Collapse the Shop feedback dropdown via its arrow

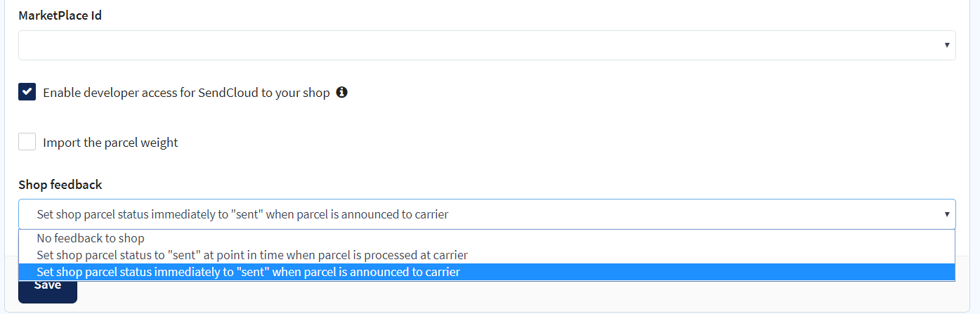pyautogui.click(x=947, y=214)
